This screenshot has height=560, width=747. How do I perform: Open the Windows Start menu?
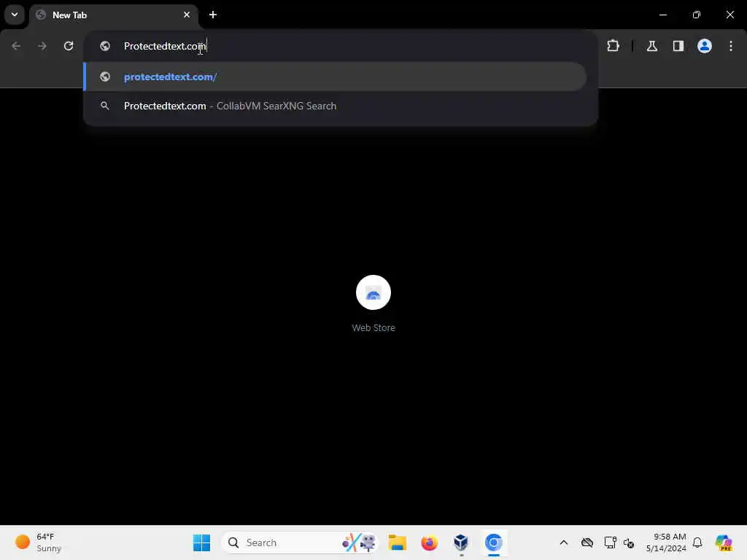point(201,542)
